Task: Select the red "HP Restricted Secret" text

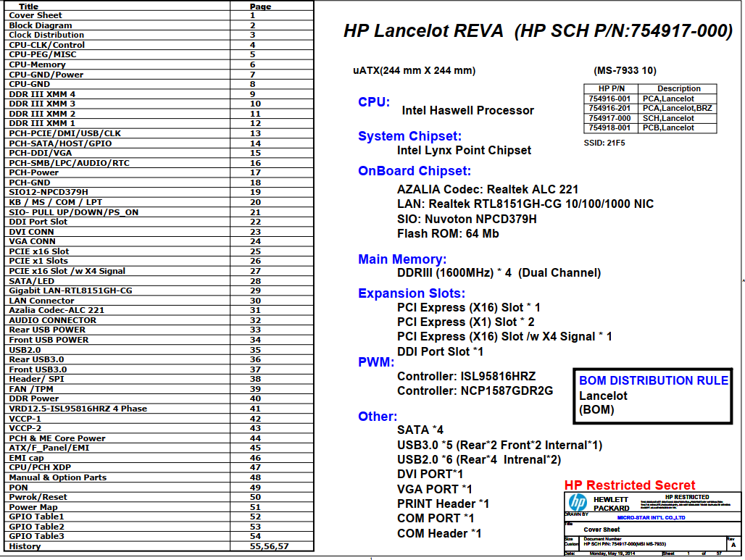Action: (x=630, y=485)
